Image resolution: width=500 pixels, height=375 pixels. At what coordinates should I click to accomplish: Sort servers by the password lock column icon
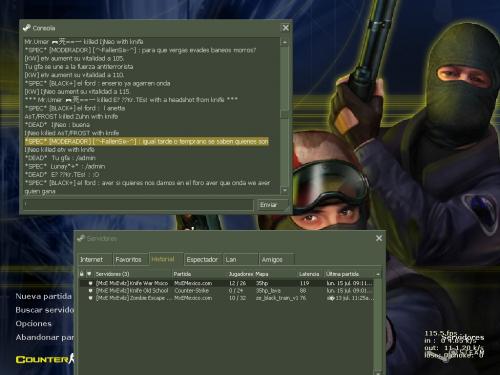click(82, 274)
